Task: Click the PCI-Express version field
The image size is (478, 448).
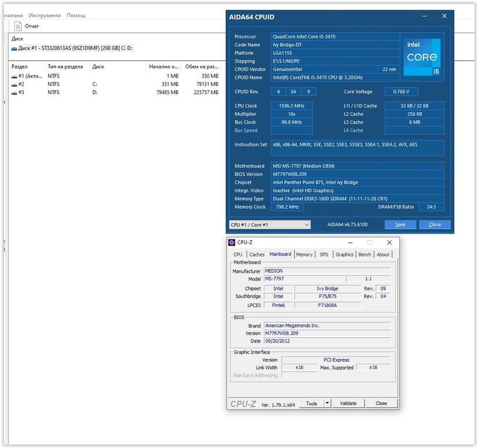Action: click(x=336, y=360)
